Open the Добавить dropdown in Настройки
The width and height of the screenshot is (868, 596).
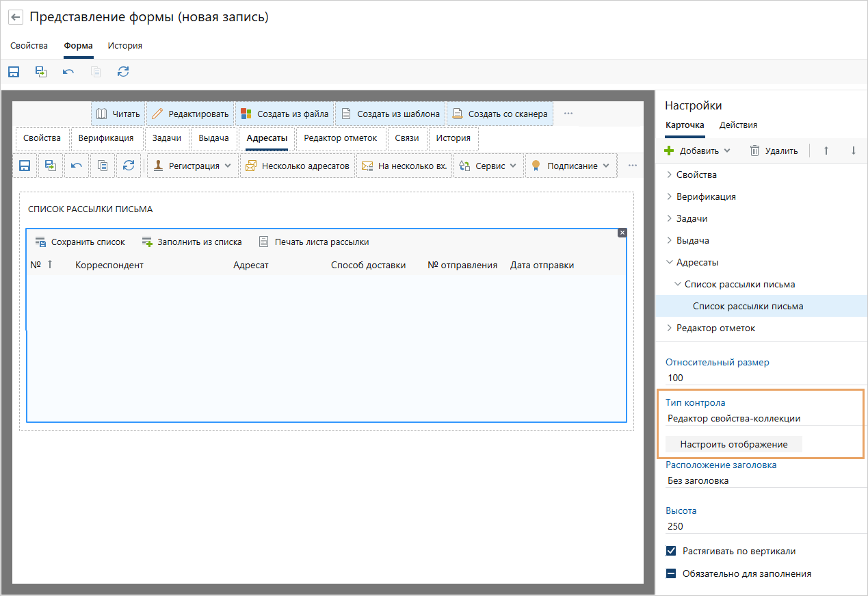point(698,151)
